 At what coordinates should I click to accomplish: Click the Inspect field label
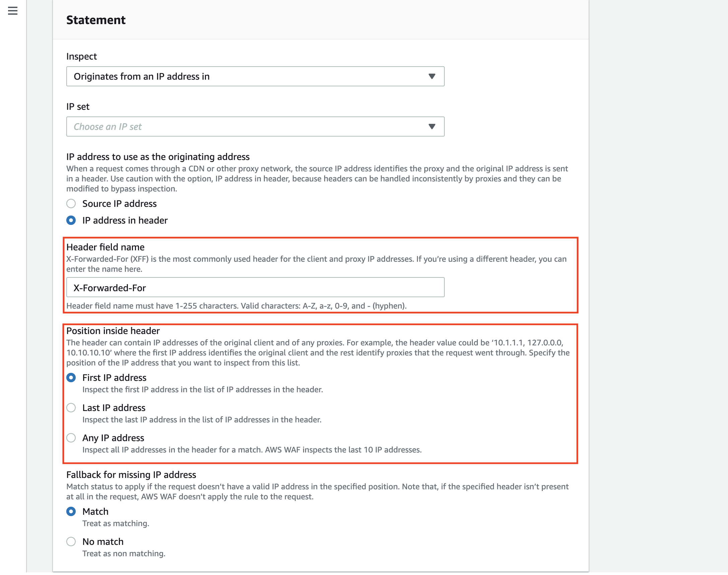pos(81,56)
